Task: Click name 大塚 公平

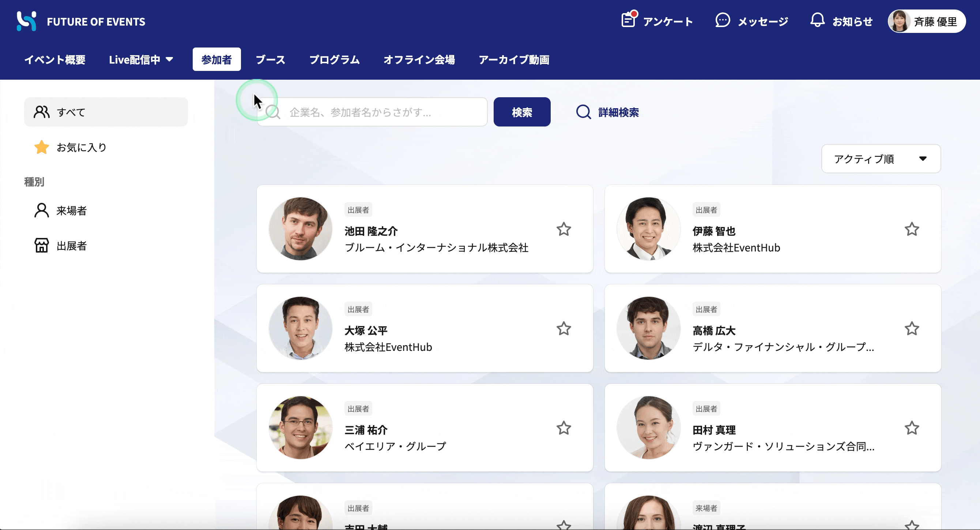Action: [366, 330]
